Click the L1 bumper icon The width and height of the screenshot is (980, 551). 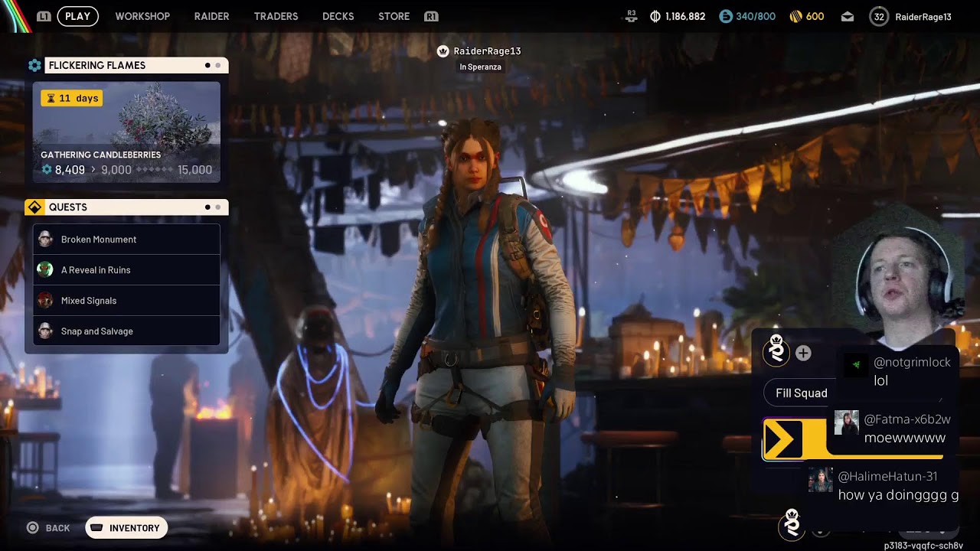[x=44, y=16]
